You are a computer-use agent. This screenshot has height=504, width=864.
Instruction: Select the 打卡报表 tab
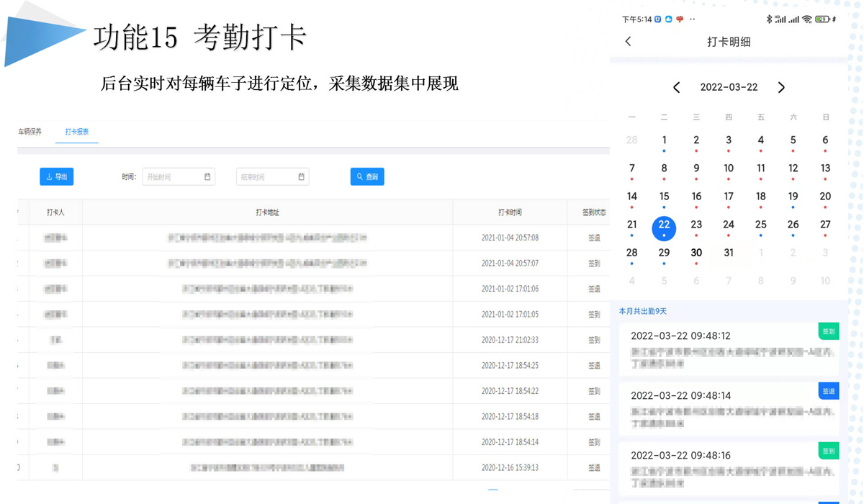tap(76, 132)
